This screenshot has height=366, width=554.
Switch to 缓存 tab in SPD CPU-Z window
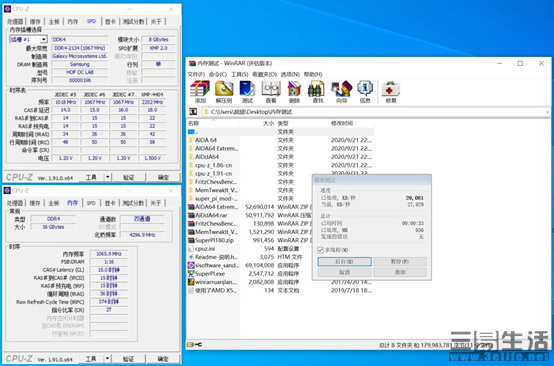click(x=35, y=22)
